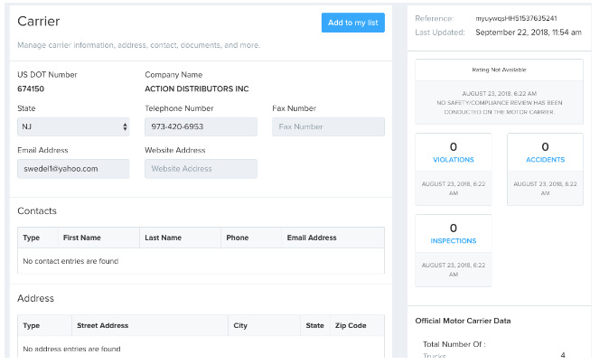This screenshot has height=364, width=609.
Task: Click the City column header
Action: point(240,325)
